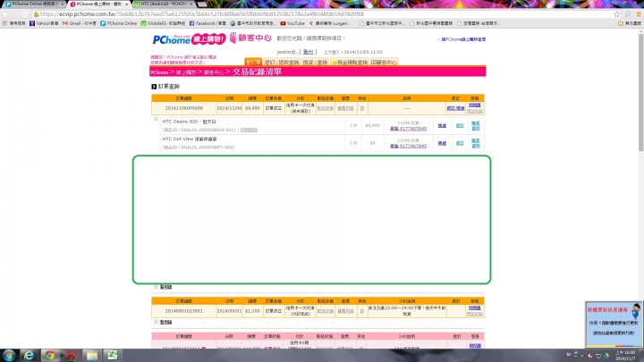Select the 回顧客中心 tab

[x=384, y=62]
